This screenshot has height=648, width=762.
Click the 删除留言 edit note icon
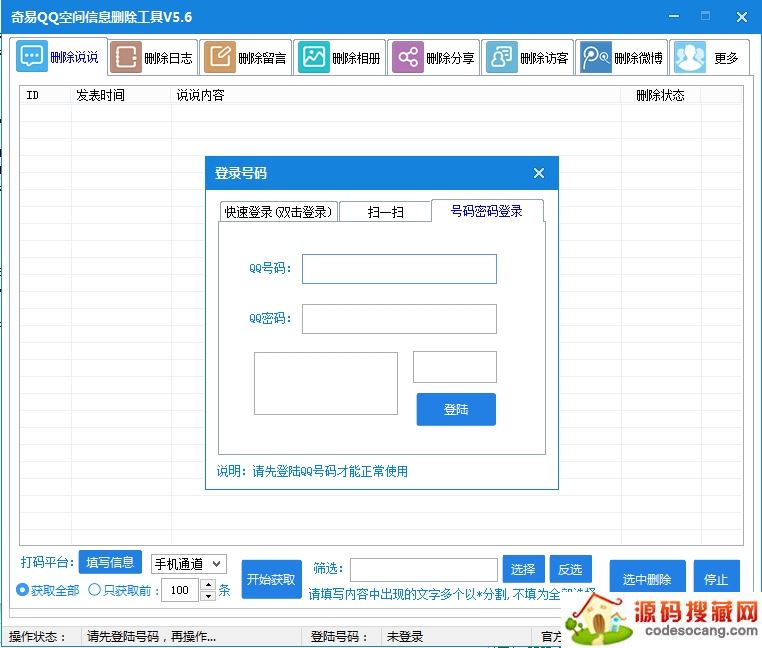[220, 57]
